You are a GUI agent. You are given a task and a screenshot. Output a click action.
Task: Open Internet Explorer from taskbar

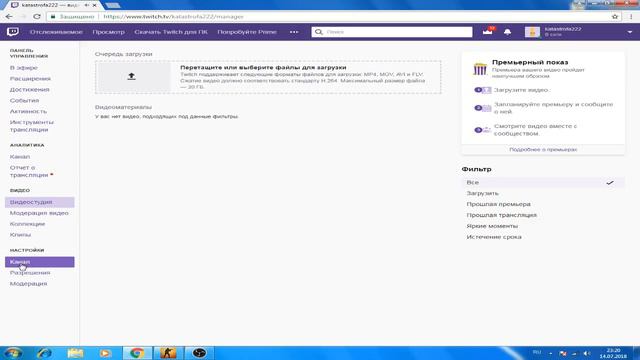[44, 353]
